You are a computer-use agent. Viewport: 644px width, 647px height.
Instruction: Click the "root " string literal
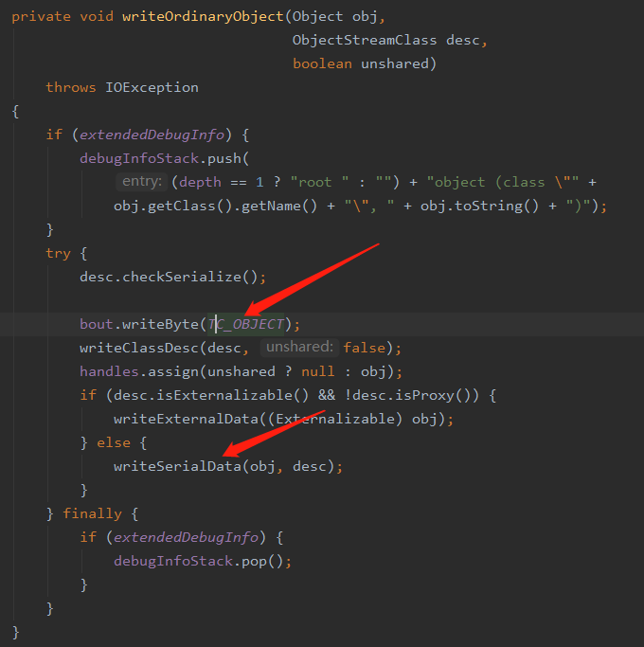click(x=320, y=183)
